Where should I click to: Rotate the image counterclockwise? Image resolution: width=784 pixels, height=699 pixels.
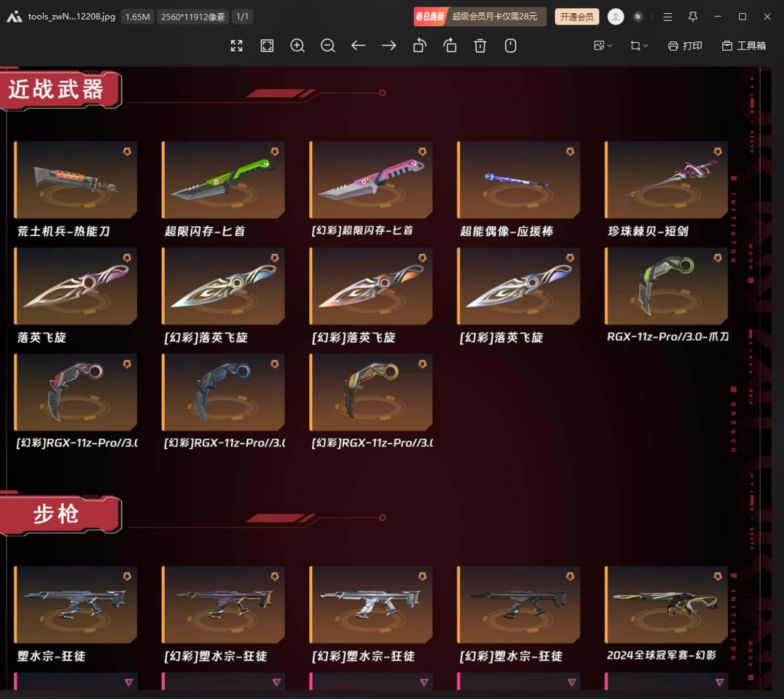pyautogui.click(x=420, y=46)
